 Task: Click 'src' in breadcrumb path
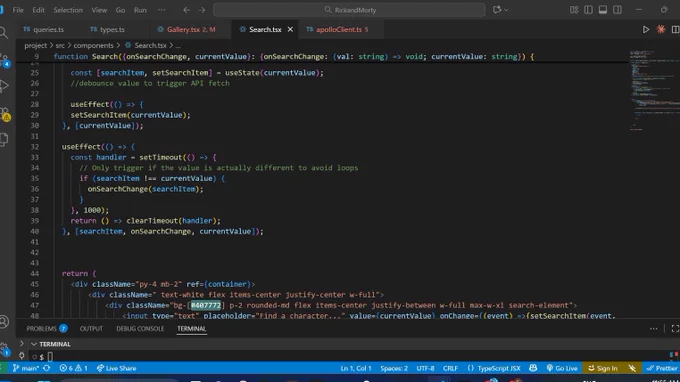click(60, 46)
